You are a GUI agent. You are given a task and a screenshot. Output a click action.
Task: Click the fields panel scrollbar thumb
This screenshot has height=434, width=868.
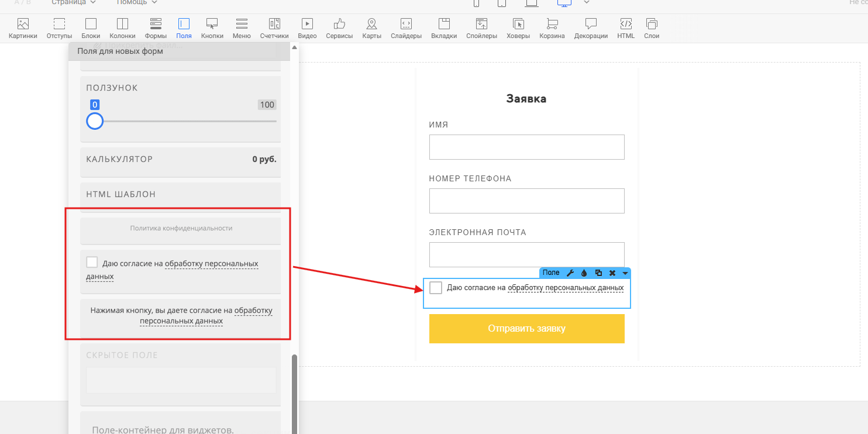point(295,393)
